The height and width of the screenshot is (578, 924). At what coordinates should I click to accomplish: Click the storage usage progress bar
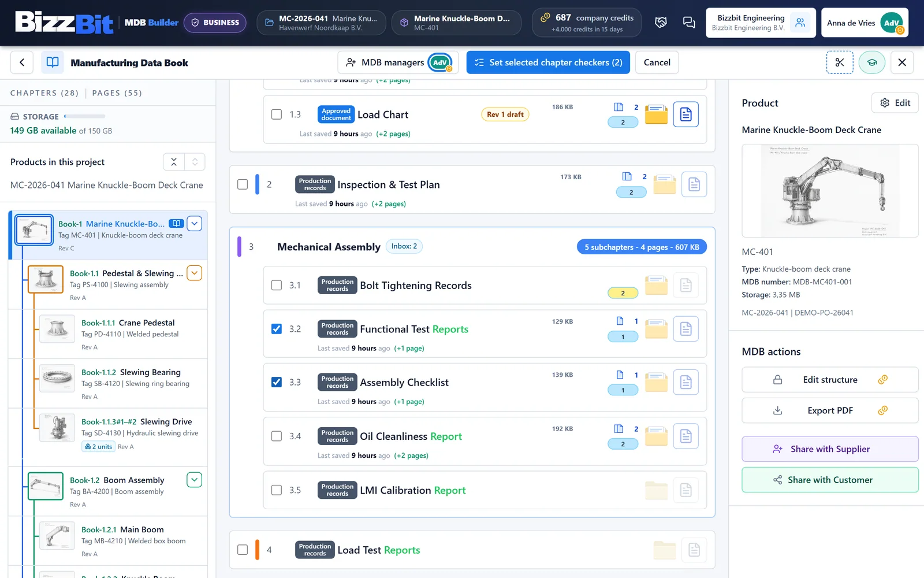[84, 117]
